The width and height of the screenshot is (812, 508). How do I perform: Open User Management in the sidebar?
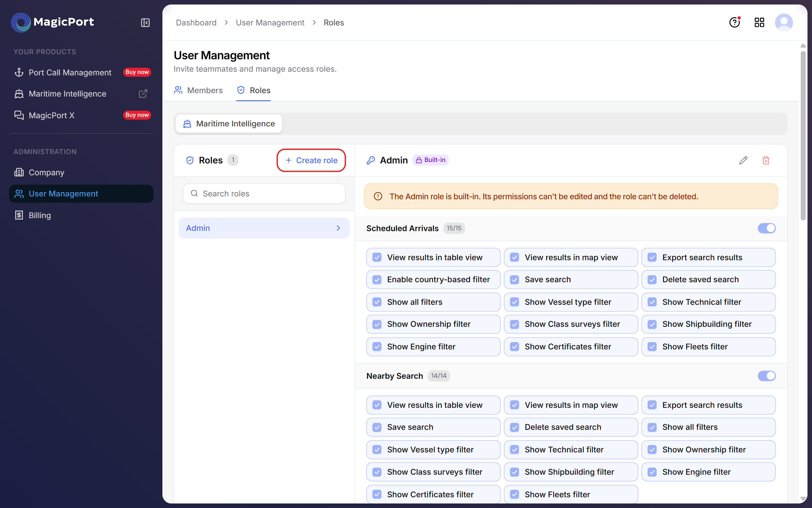click(81, 194)
